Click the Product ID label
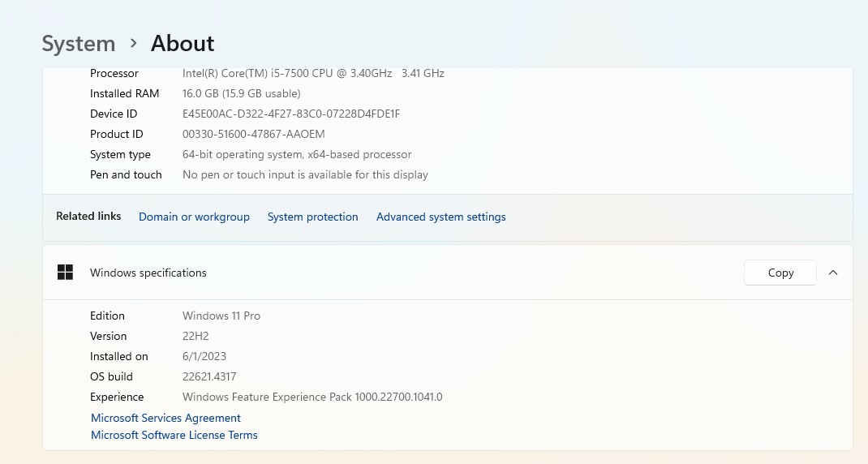 116,134
